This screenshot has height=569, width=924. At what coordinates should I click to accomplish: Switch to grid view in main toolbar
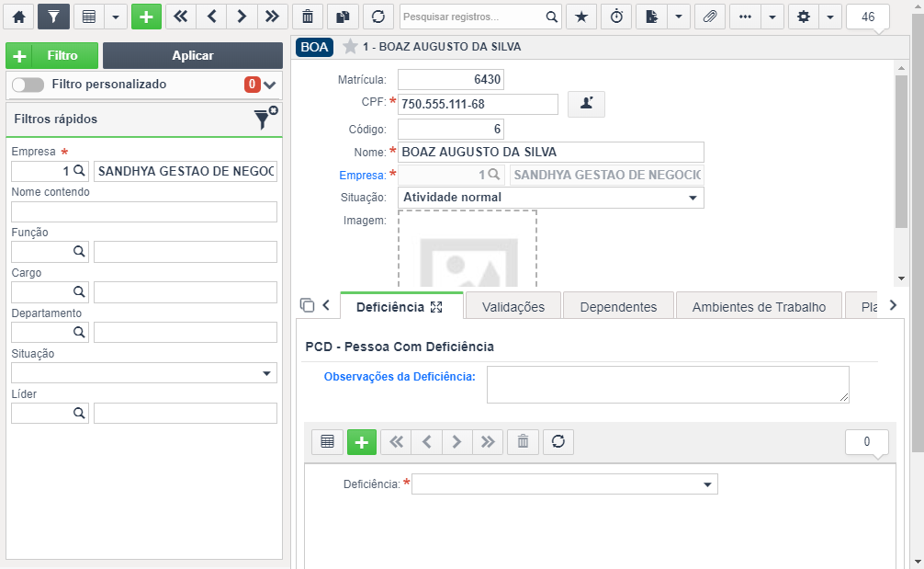(x=89, y=17)
